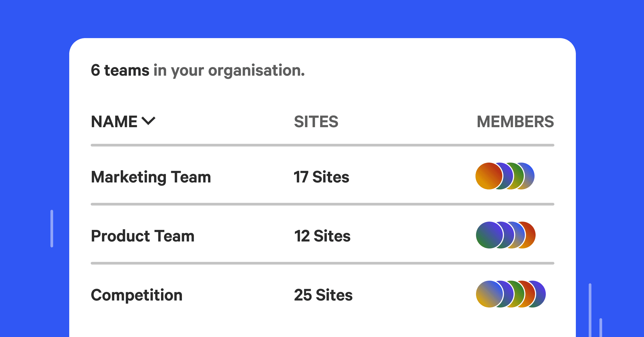644x337 pixels.
Task: Select the Competition team name
Action: pyautogui.click(x=137, y=295)
